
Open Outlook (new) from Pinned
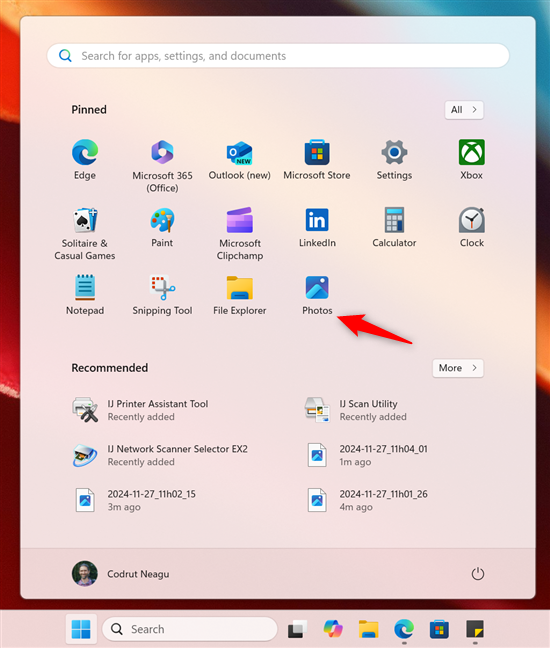(240, 160)
